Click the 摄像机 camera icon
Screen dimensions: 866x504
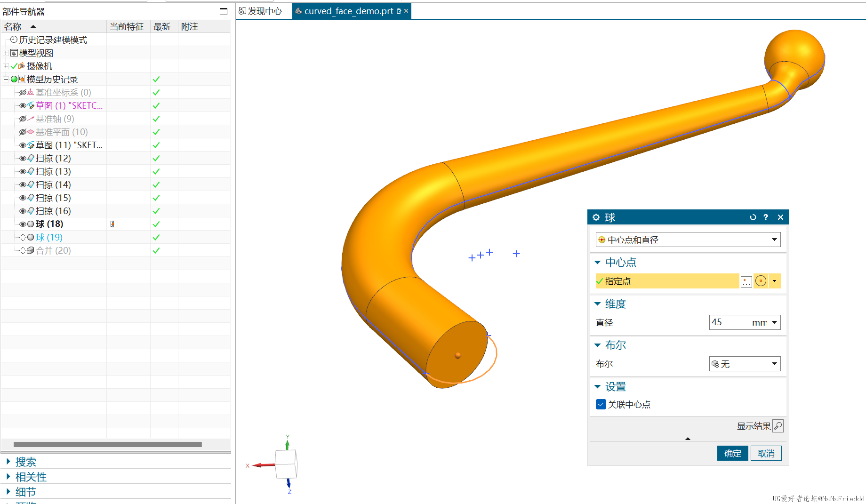tap(22, 66)
